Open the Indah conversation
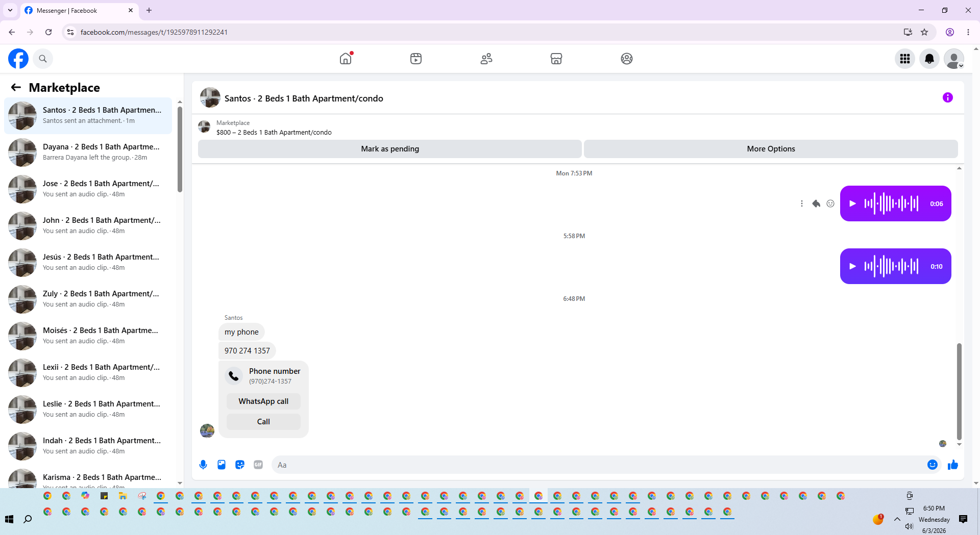980x535 pixels. point(88,446)
